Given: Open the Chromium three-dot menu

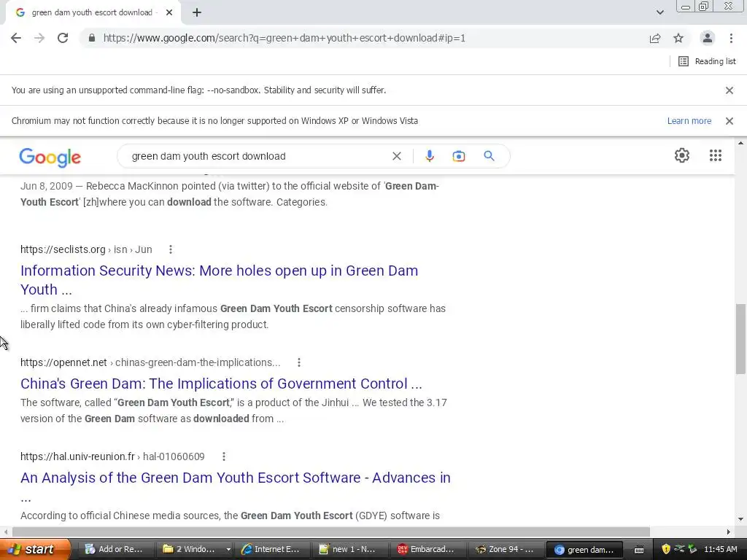Looking at the screenshot, I should pos(731,38).
